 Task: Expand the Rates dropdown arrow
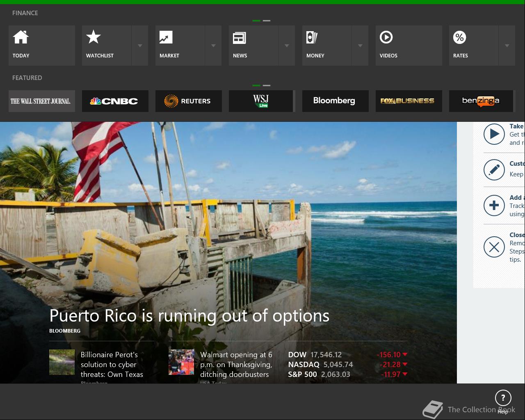point(507,46)
